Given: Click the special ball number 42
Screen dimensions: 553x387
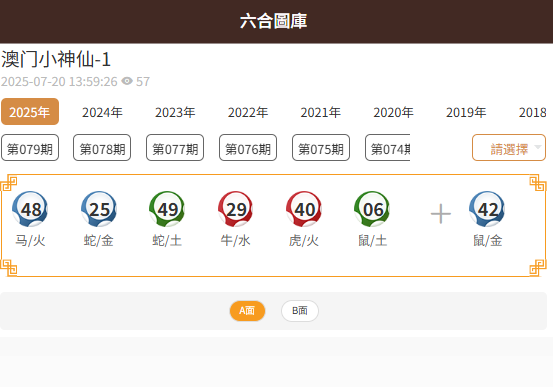Looking at the screenshot, I should [x=487, y=209].
